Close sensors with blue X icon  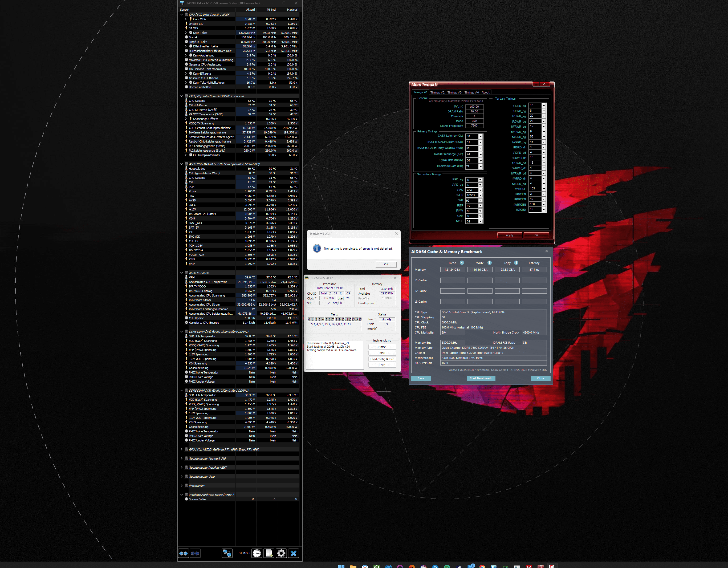pyautogui.click(x=293, y=553)
